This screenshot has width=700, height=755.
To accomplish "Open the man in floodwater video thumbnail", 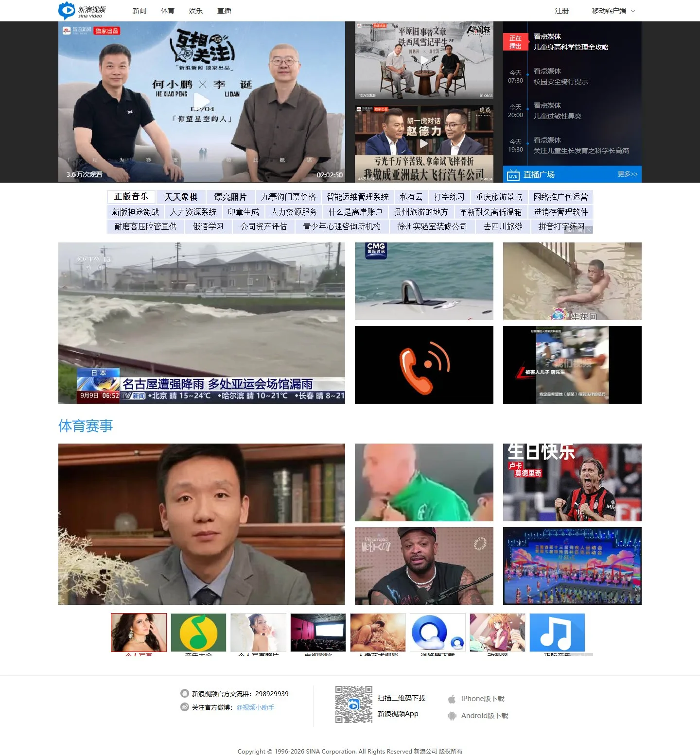I will pos(572,281).
